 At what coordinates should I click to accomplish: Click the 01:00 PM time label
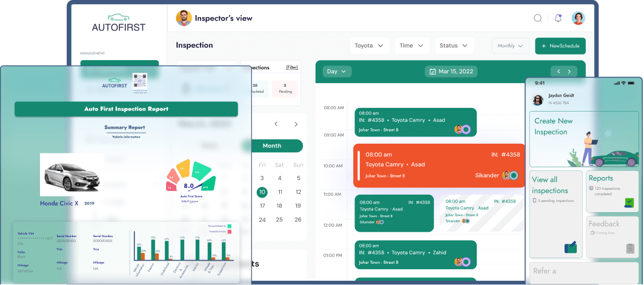coord(333,255)
